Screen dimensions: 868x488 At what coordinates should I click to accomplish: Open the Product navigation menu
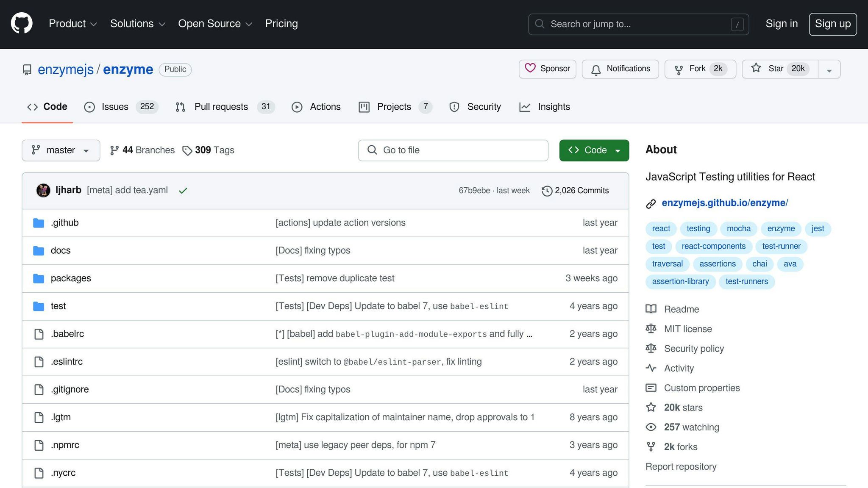73,24
